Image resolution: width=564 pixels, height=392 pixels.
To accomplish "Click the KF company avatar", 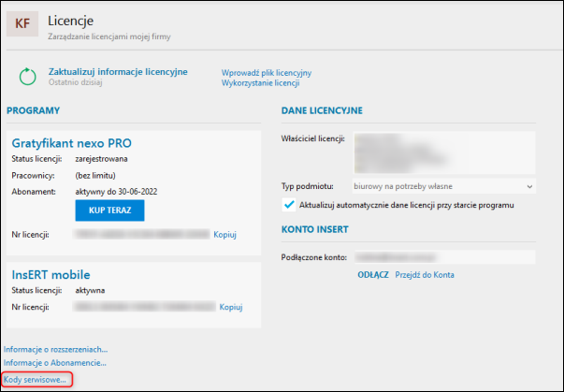I will (22, 23).
